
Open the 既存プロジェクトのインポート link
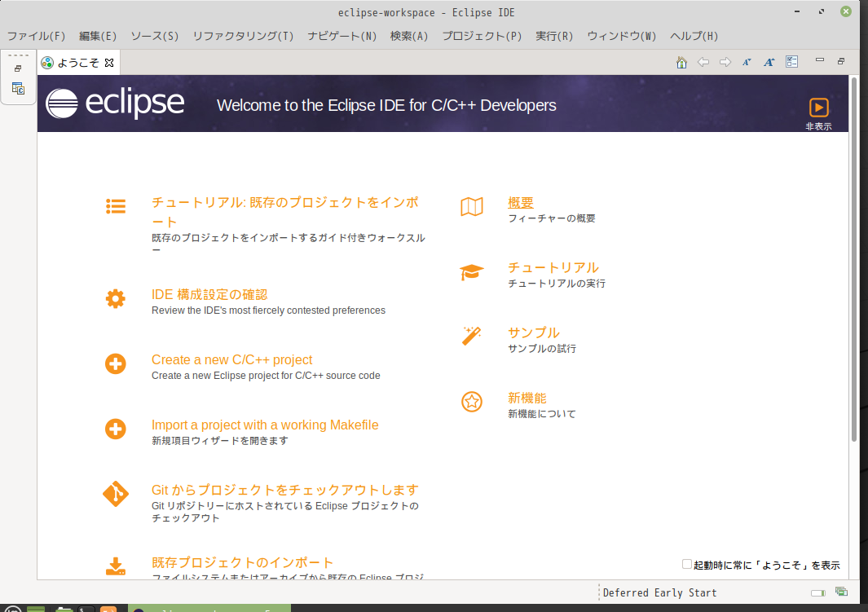pos(242,563)
